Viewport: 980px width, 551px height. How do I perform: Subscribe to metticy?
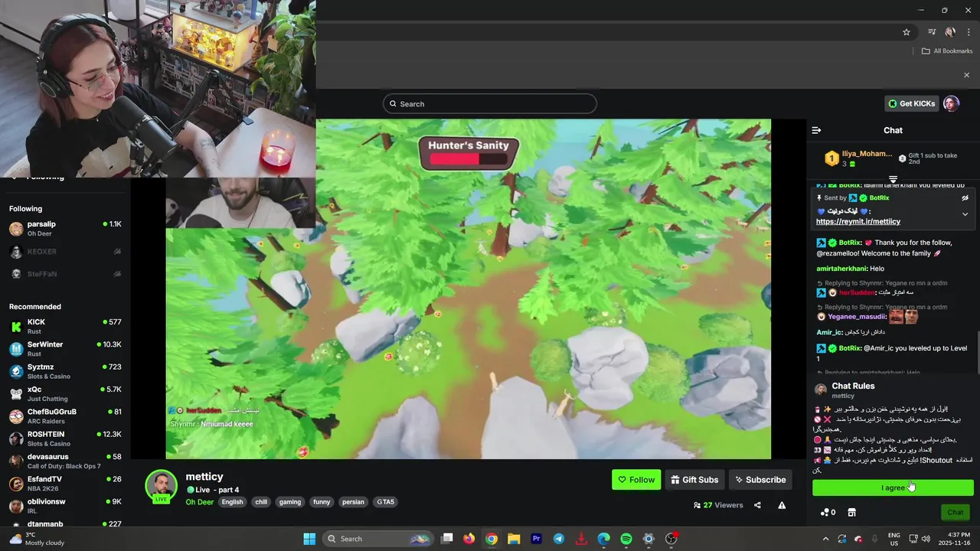coord(760,480)
